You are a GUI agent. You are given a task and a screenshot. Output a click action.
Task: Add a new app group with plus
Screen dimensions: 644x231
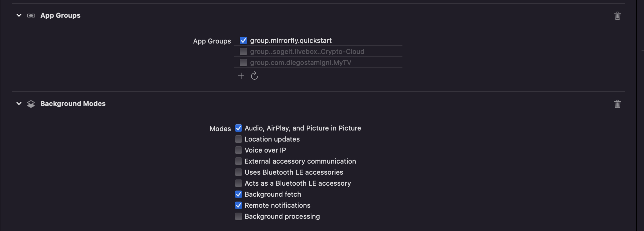click(x=241, y=76)
